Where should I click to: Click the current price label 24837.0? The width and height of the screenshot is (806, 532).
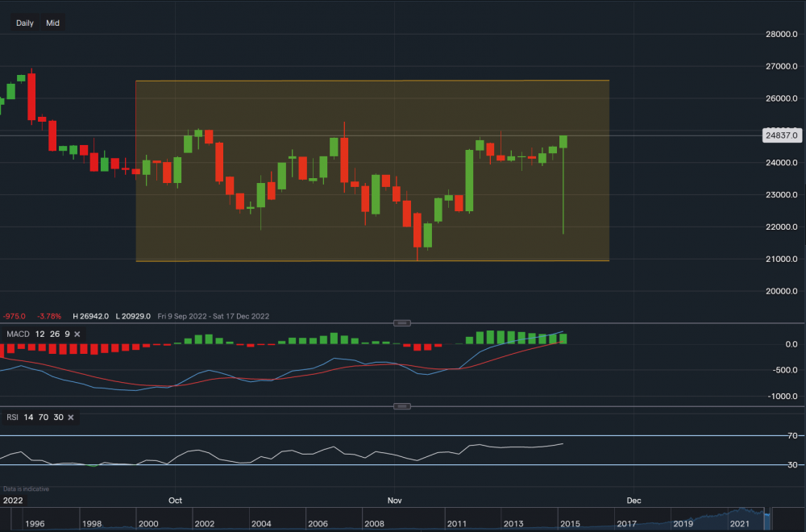pyautogui.click(x=783, y=135)
